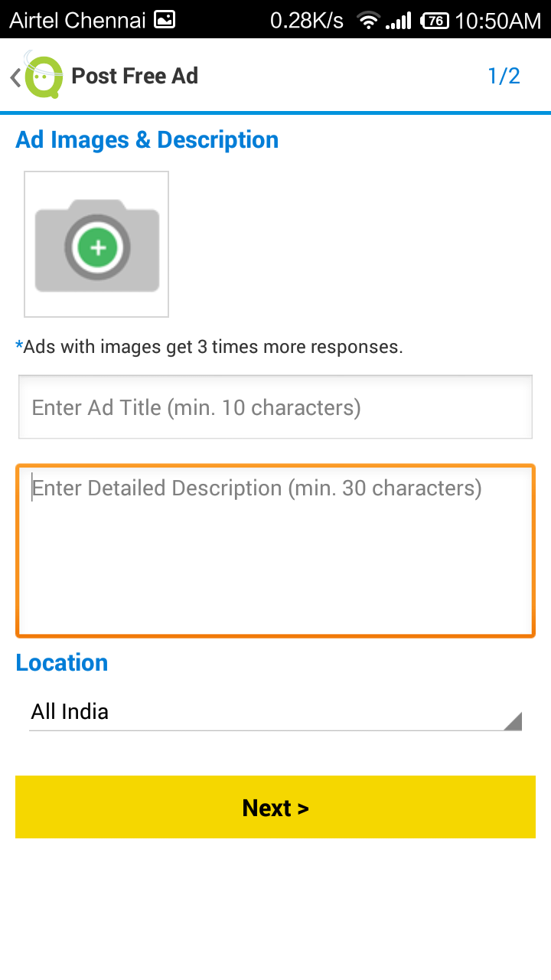The height and width of the screenshot is (980, 551).
Task: Tap the Location section label
Action: click(62, 662)
